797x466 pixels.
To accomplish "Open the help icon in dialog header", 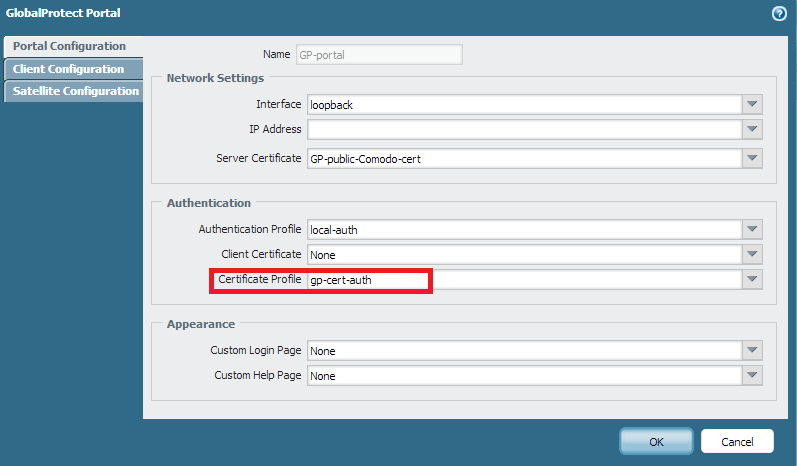I will 779,13.
